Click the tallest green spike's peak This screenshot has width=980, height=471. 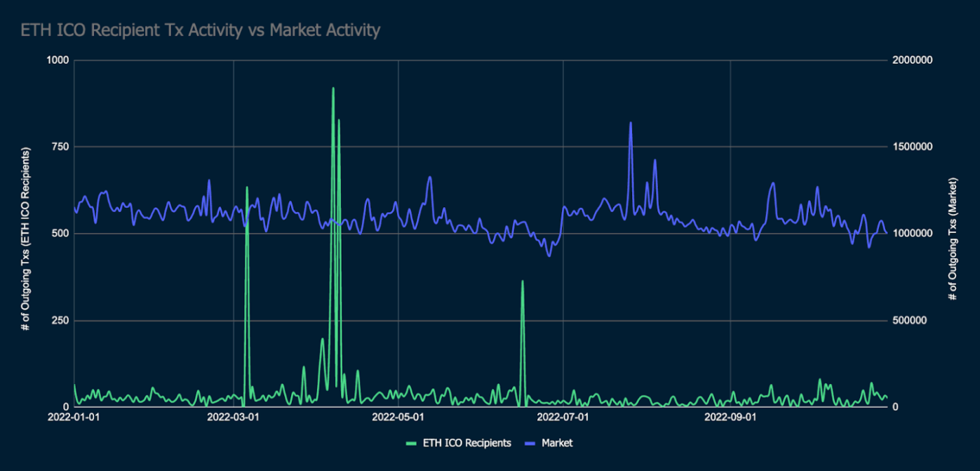333,88
